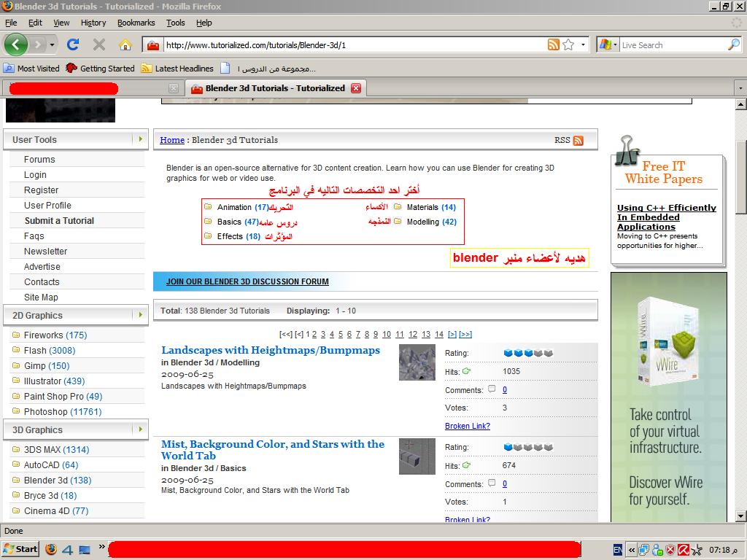Open the File menu

10,23
